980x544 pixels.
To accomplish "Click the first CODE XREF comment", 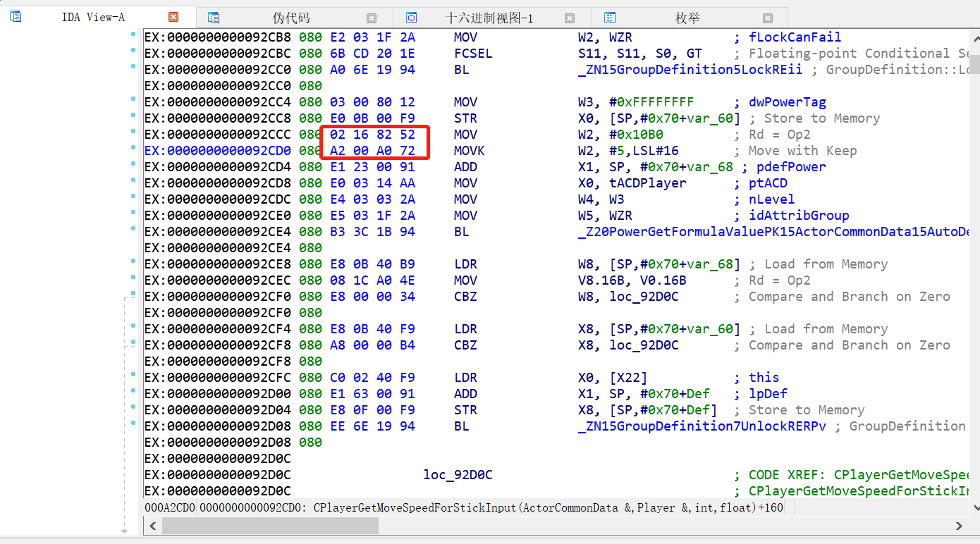I will 853,475.
